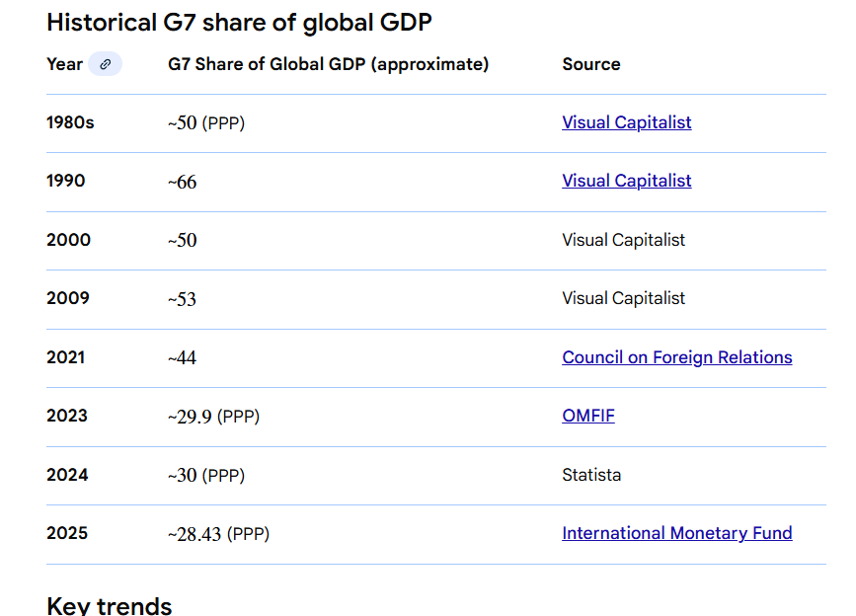
Task: Select the ~28.43 (PPP) value for 2025
Action: [218, 534]
